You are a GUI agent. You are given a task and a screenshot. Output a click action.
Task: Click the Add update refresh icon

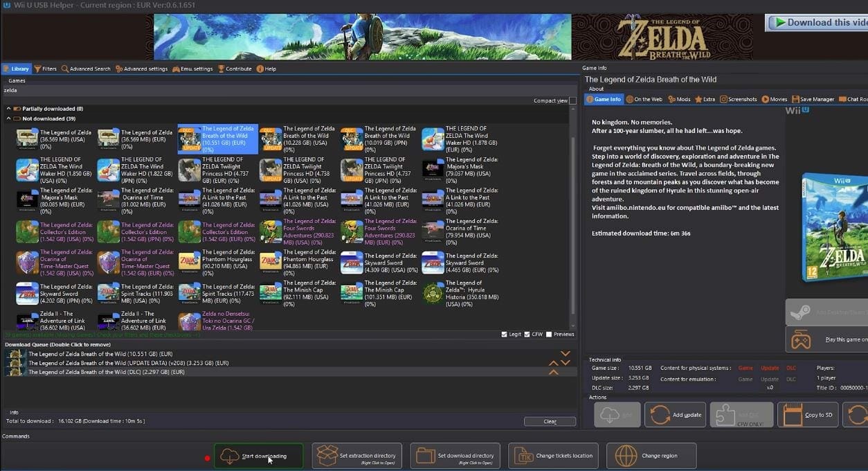(659, 414)
